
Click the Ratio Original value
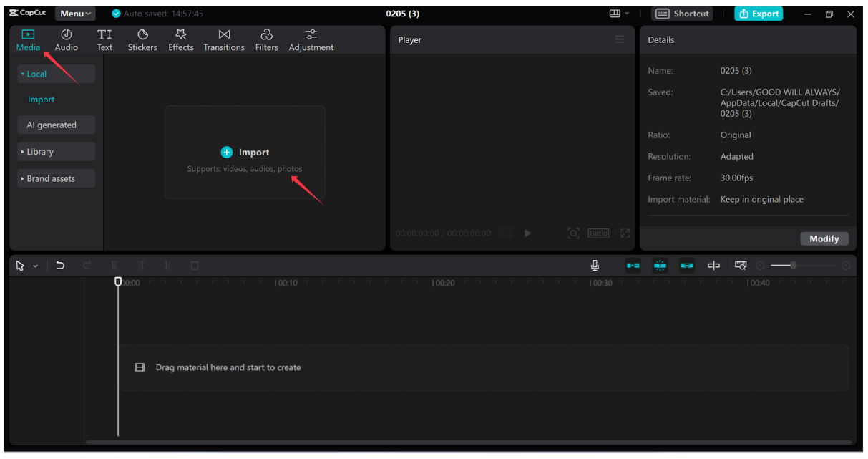736,135
